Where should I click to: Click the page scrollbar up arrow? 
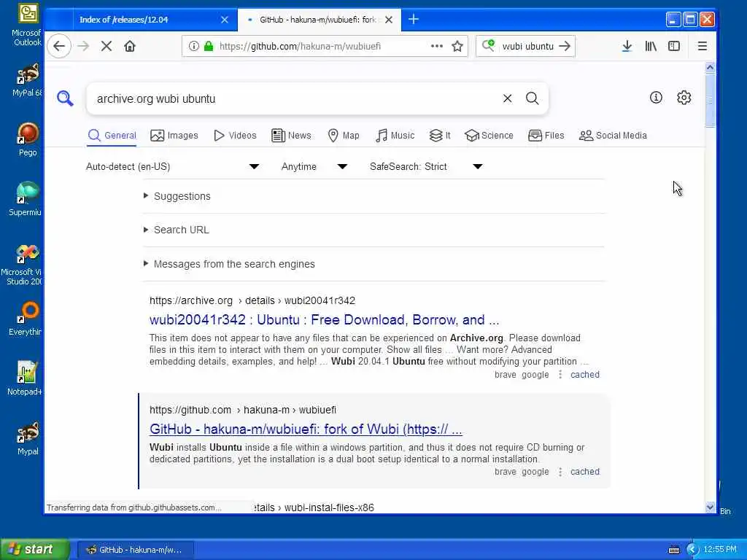(710, 68)
